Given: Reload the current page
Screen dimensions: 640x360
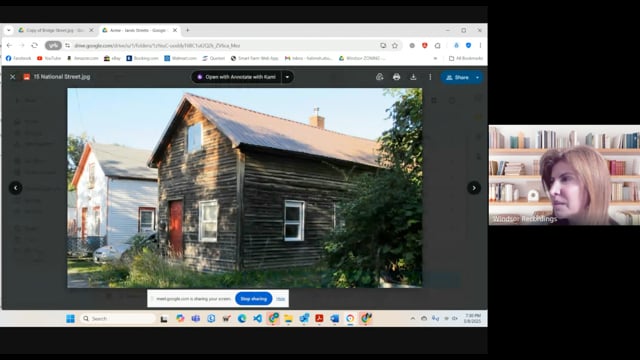Looking at the screenshot, I should (34, 45).
